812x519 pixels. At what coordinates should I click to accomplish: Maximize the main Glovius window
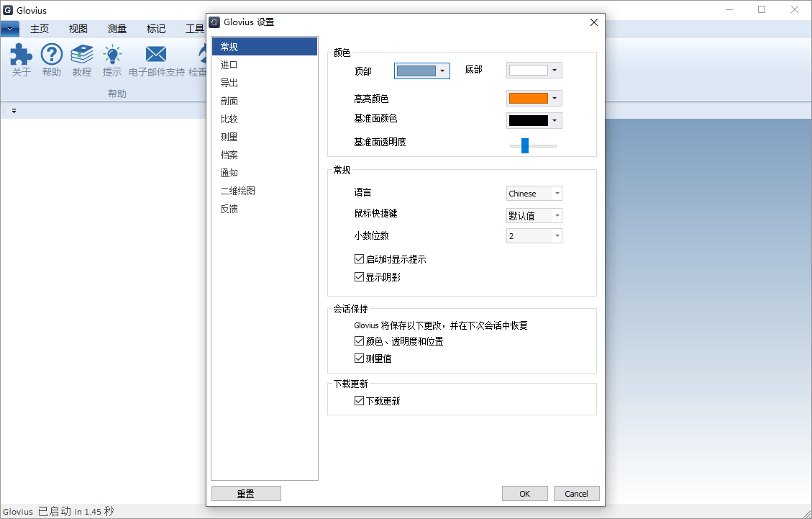pyautogui.click(x=762, y=9)
